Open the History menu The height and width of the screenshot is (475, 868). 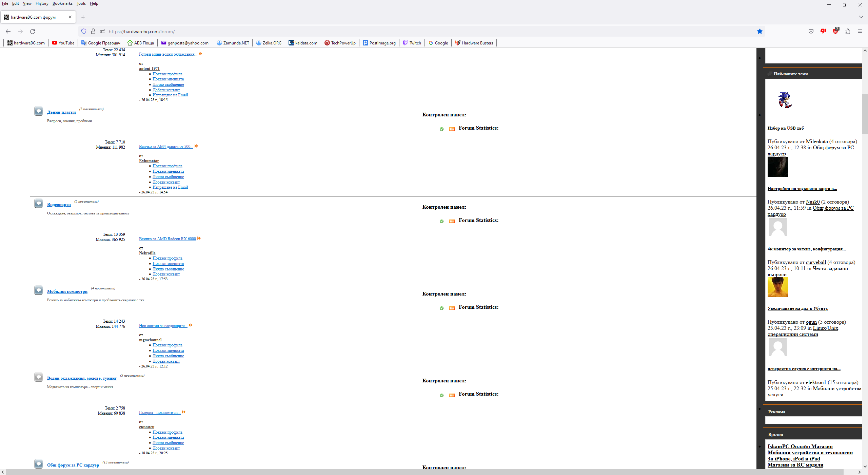coord(42,3)
